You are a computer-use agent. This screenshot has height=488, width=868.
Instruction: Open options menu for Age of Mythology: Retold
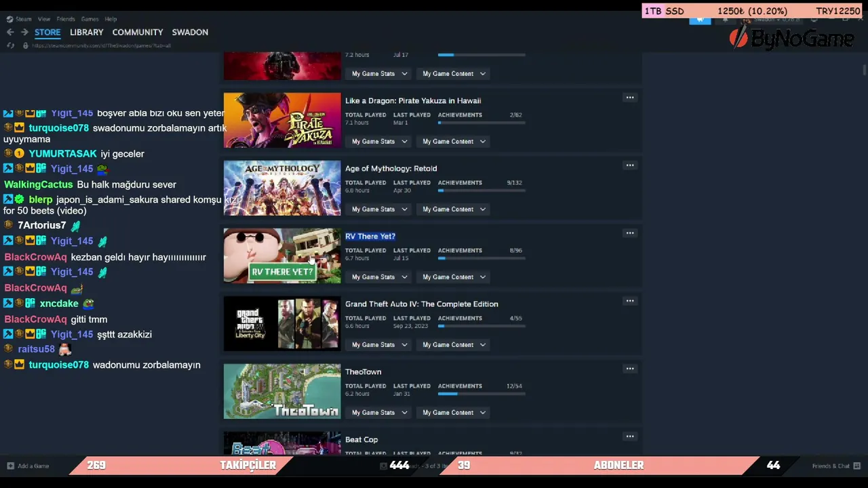coord(630,165)
